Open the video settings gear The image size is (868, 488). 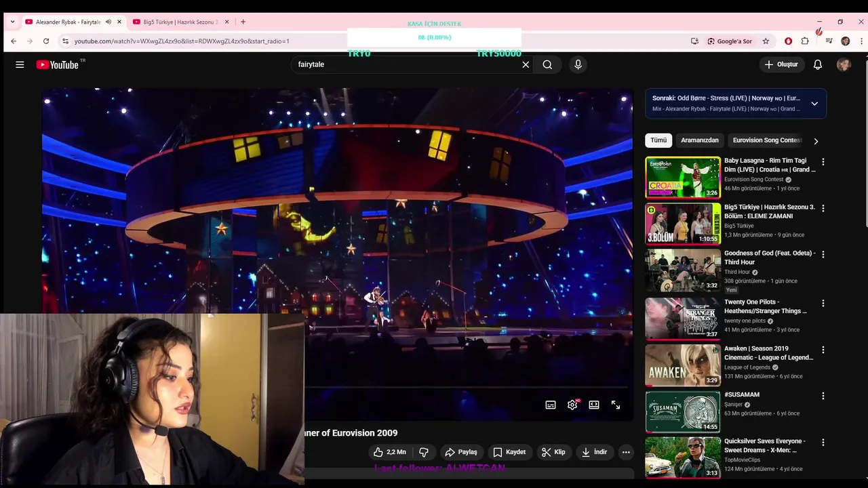(x=572, y=405)
